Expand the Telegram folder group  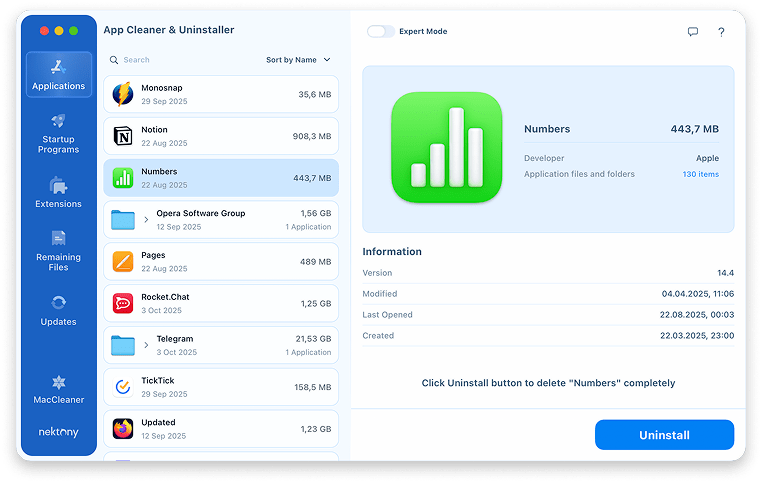pos(146,345)
